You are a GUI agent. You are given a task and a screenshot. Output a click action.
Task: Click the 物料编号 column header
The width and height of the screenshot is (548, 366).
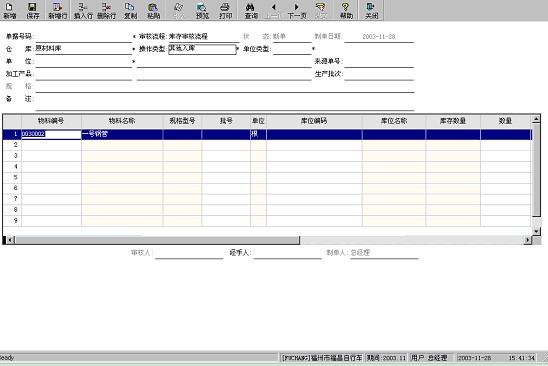[51, 121]
